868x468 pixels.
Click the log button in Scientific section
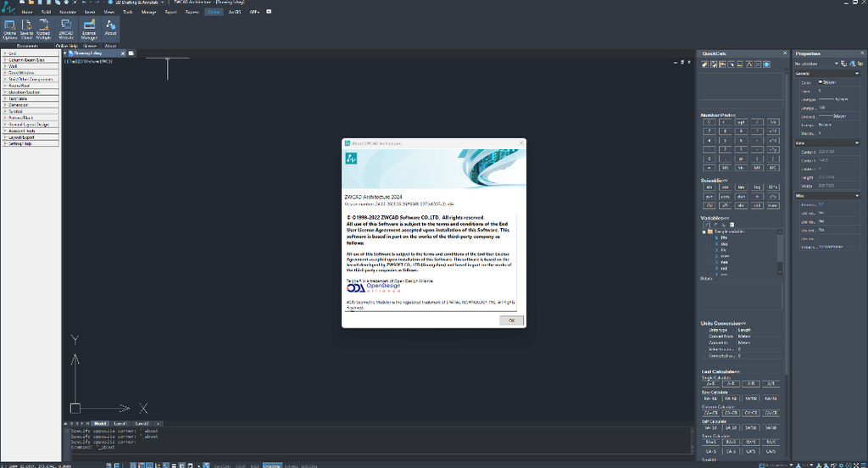point(757,187)
